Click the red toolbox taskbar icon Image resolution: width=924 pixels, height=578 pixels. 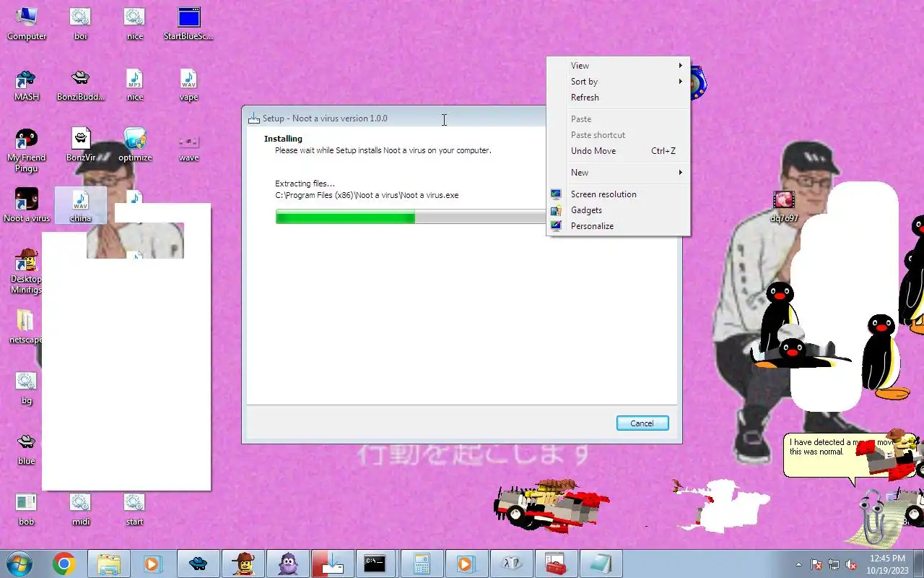(555, 564)
